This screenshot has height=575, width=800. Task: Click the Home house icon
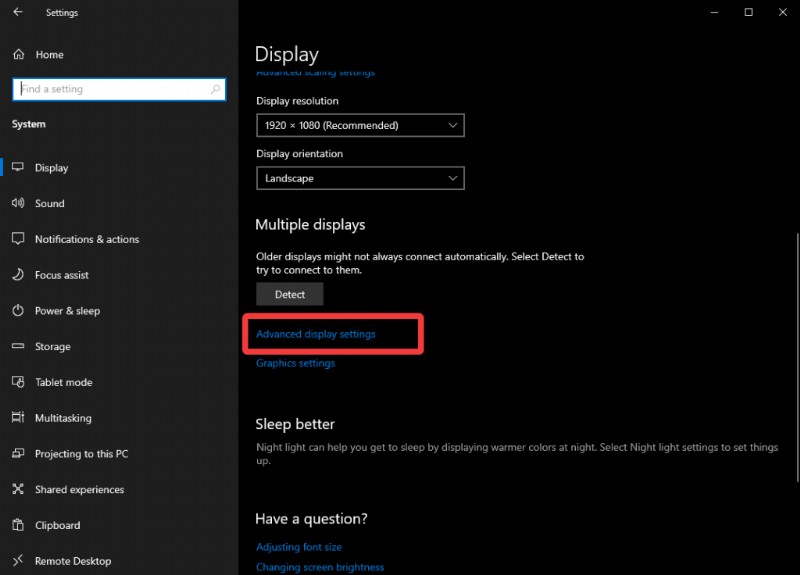19,54
